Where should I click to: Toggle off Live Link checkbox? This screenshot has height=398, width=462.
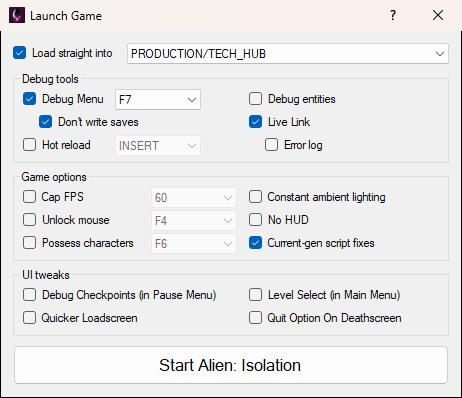tap(255, 122)
